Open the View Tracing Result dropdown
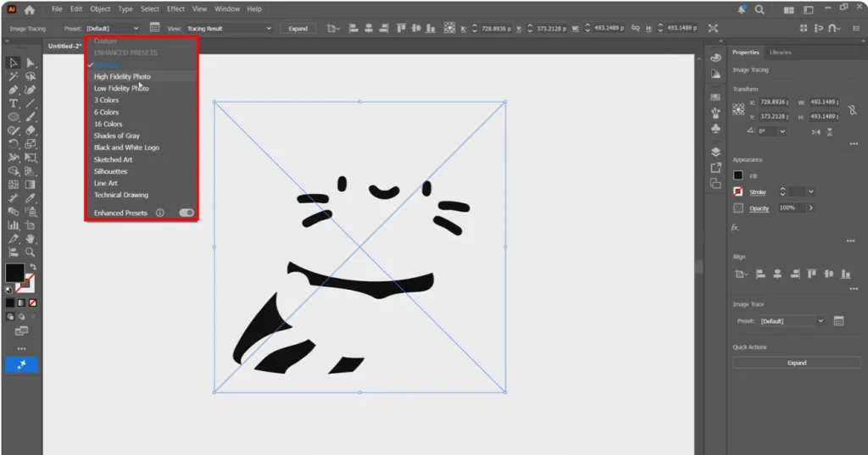The image size is (868, 455). click(x=229, y=28)
